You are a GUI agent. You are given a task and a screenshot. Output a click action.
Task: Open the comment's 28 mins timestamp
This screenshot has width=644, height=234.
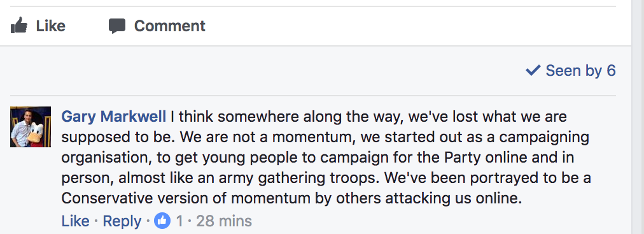pos(224,221)
